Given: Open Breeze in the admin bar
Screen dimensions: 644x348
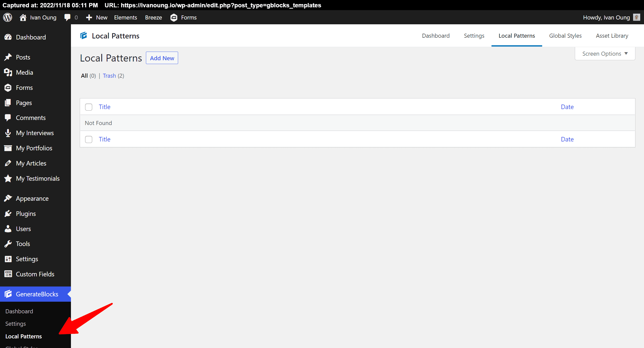Looking at the screenshot, I should tap(154, 17).
